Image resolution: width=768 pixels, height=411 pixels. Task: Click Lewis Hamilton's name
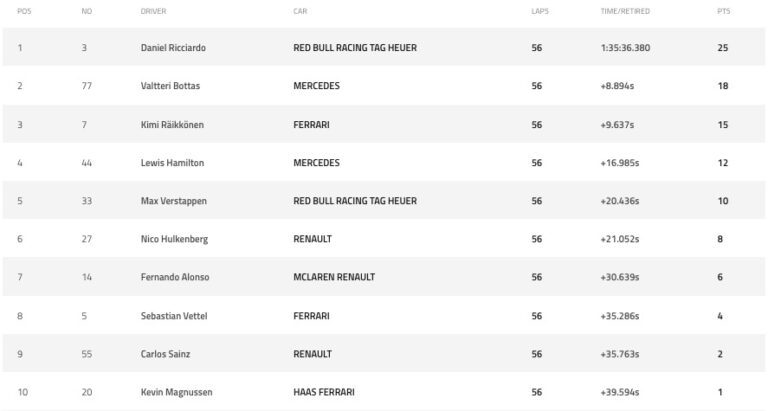(172, 163)
